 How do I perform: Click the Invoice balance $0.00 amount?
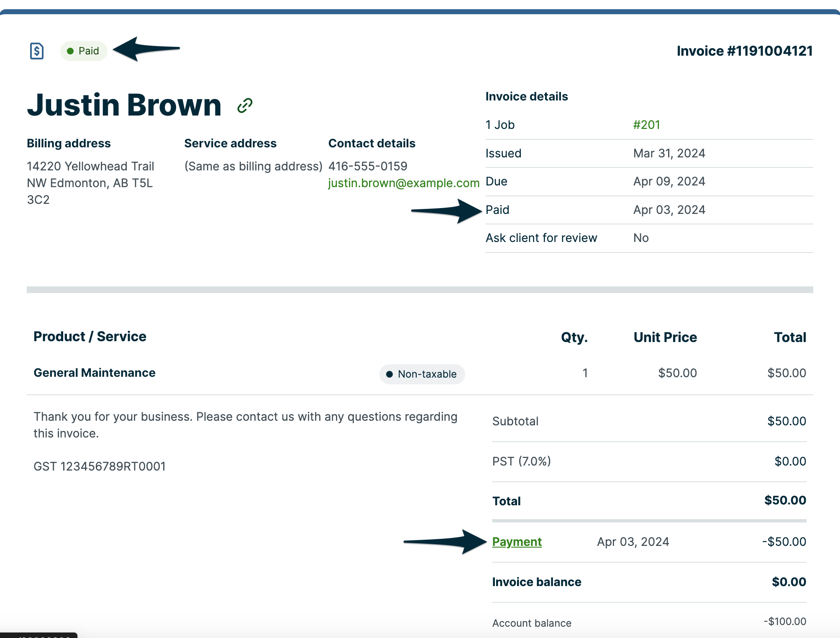pyautogui.click(x=789, y=582)
